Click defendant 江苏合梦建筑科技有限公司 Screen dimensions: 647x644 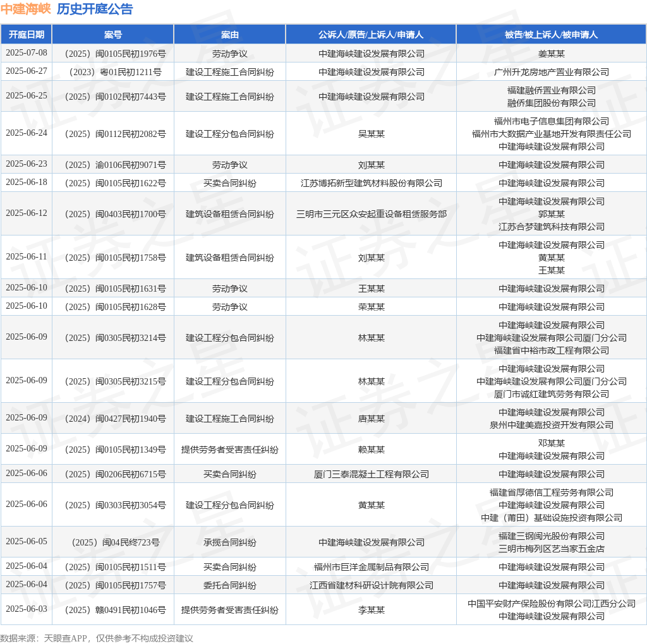(x=551, y=227)
